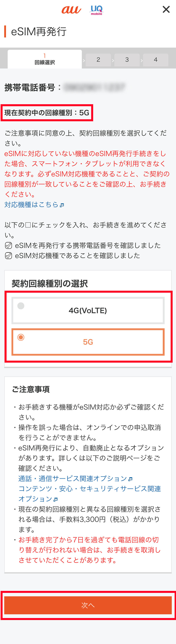Image resolution: width=176 pixels, height=644 pixels.
Task: Select the 5G radio option
Action: [x=88, y=342]
